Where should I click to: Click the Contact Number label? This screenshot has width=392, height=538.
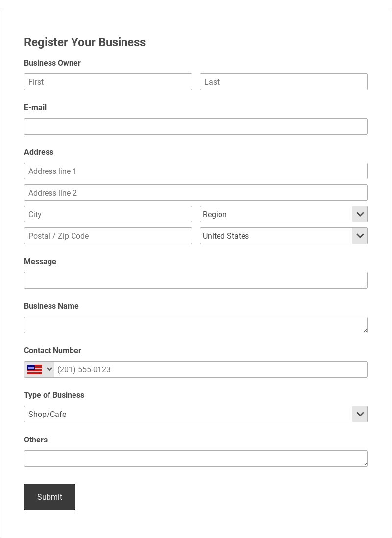[52, 351]
